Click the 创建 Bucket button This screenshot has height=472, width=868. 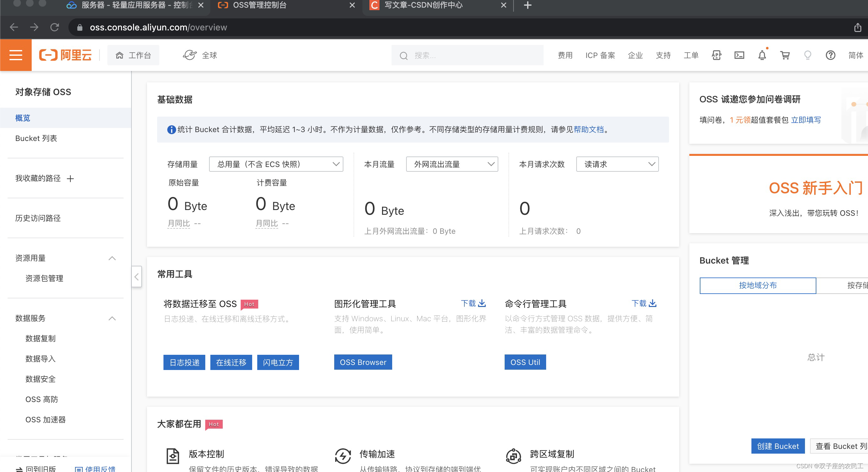(x=778, y=446)
